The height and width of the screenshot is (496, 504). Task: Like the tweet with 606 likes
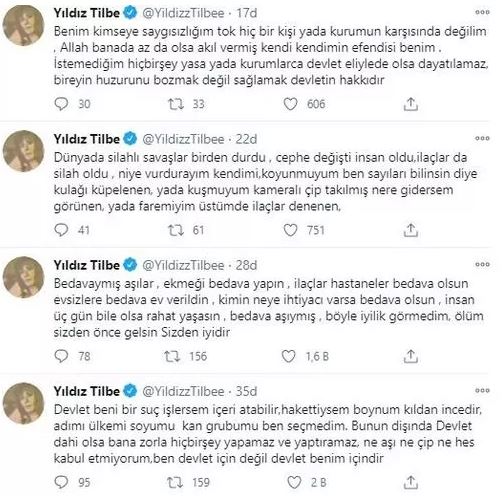click(x=290, y=104)
